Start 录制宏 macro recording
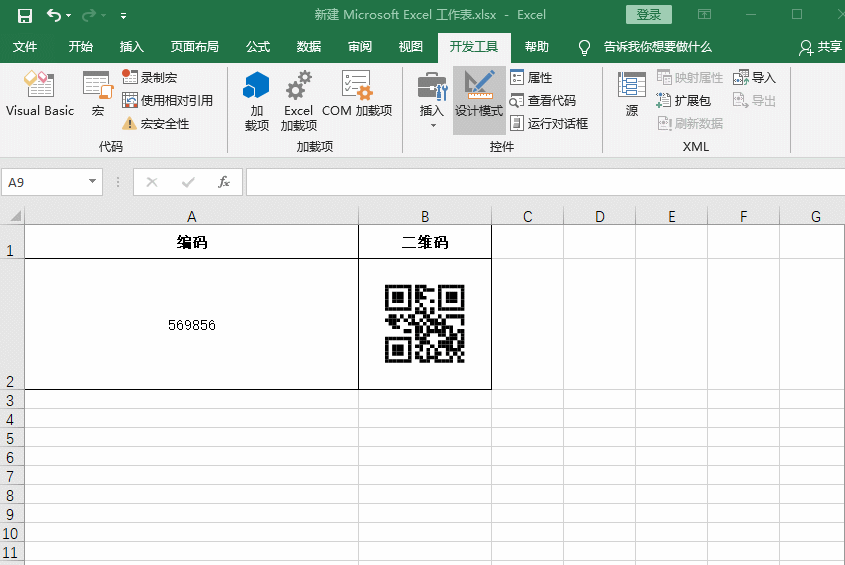 [x=150, y=77]
